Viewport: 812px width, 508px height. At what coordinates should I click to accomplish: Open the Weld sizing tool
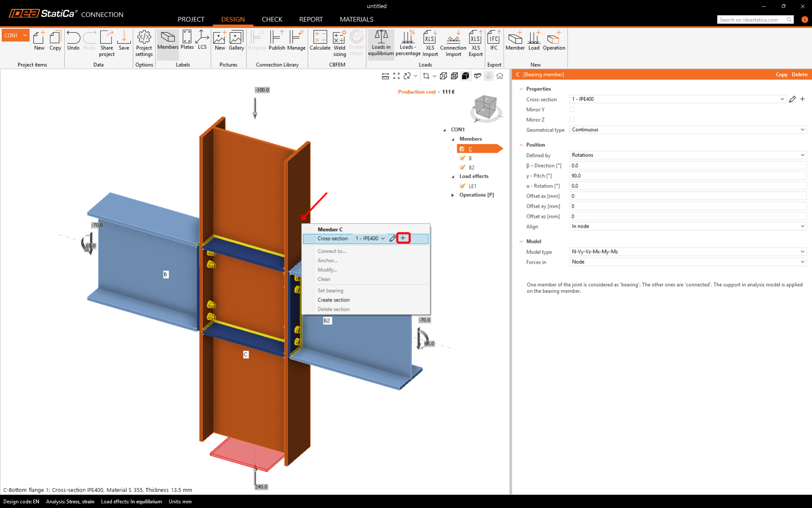(x=339, y=42)
